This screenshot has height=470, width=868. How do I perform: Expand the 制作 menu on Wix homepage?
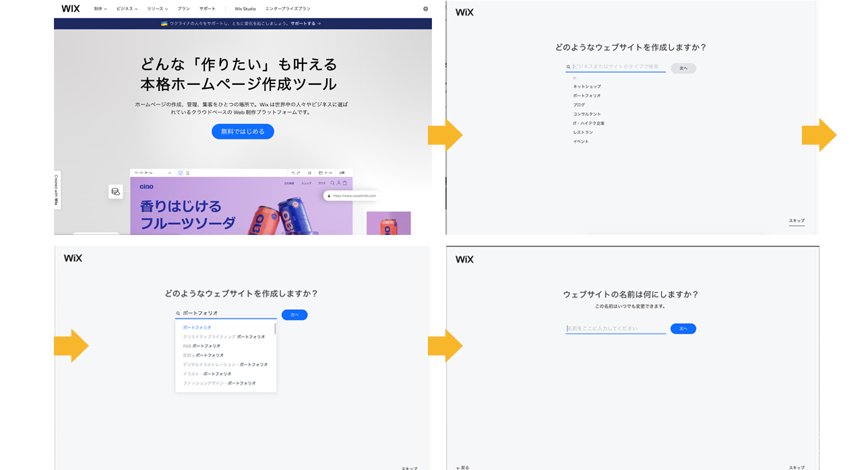tap(100, 9)
